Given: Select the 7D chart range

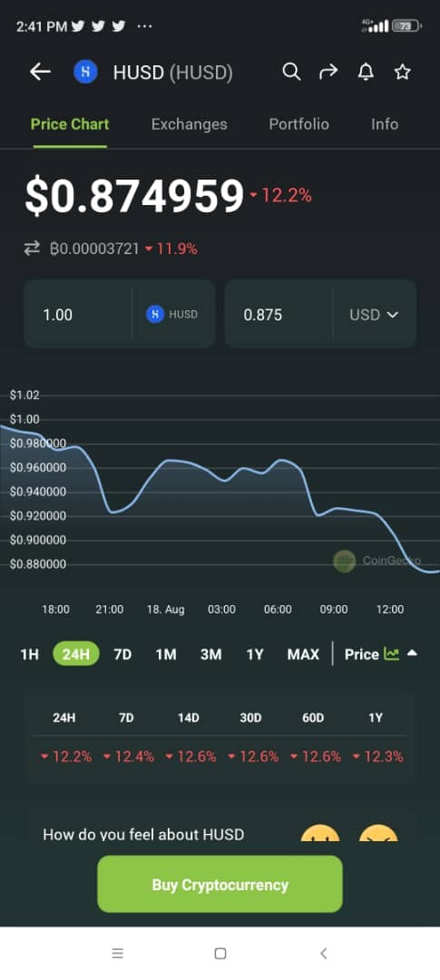Looking at the screenshot, I should pyautogui.click(x=122, y=654).
